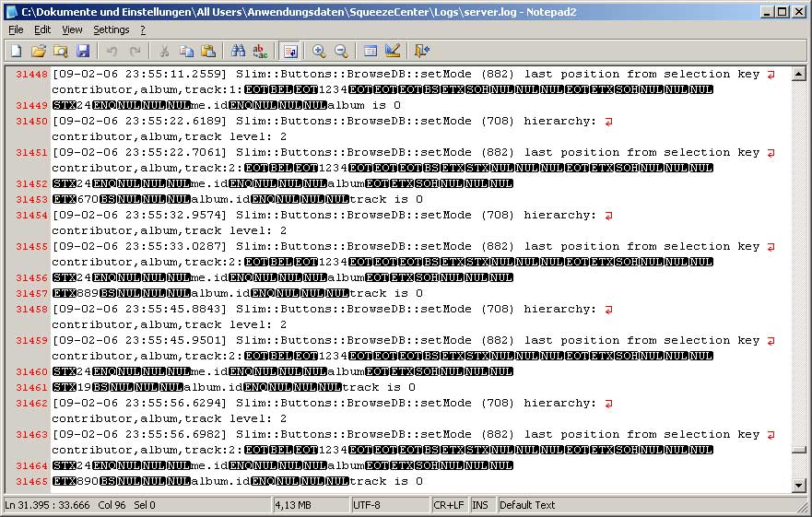Screen dimensions: 812x517
Task: Click the Browse files icon
Action: [x=61, y=52]
